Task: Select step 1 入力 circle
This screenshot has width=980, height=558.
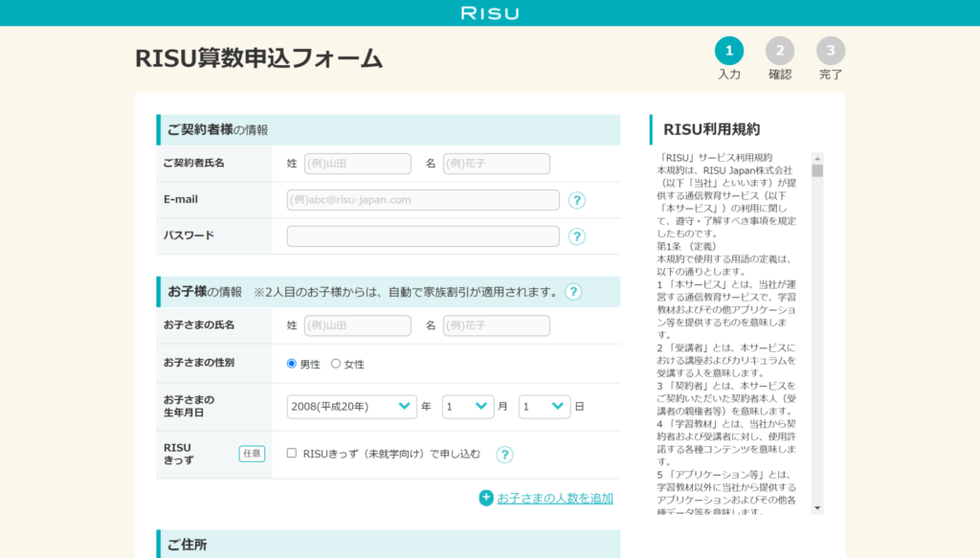Action: (x=728, y=51)
